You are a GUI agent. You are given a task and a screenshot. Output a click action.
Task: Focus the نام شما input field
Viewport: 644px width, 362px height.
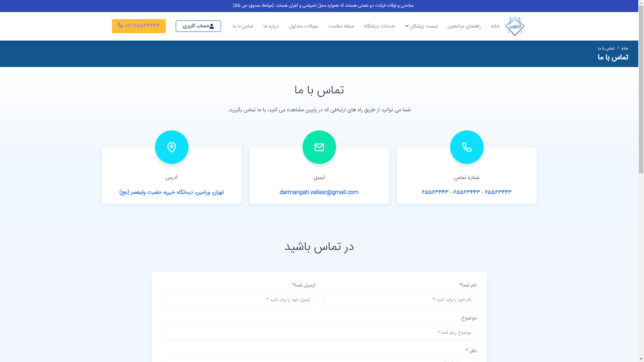(400, 300)
